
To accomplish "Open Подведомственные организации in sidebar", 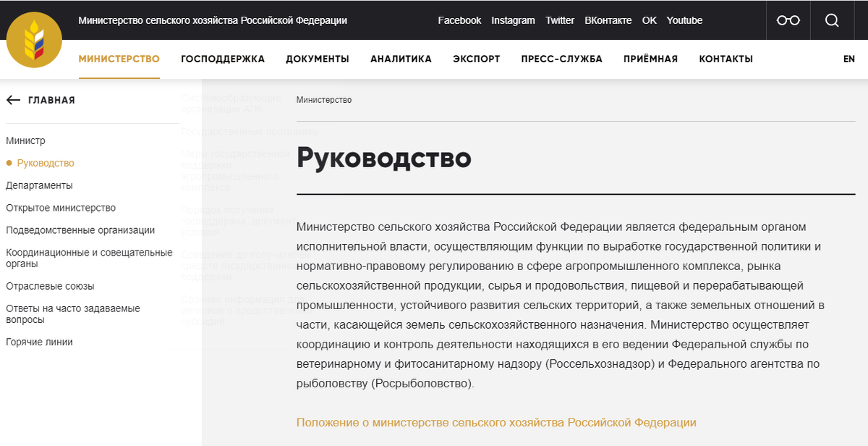I will [x=80, y=230].
